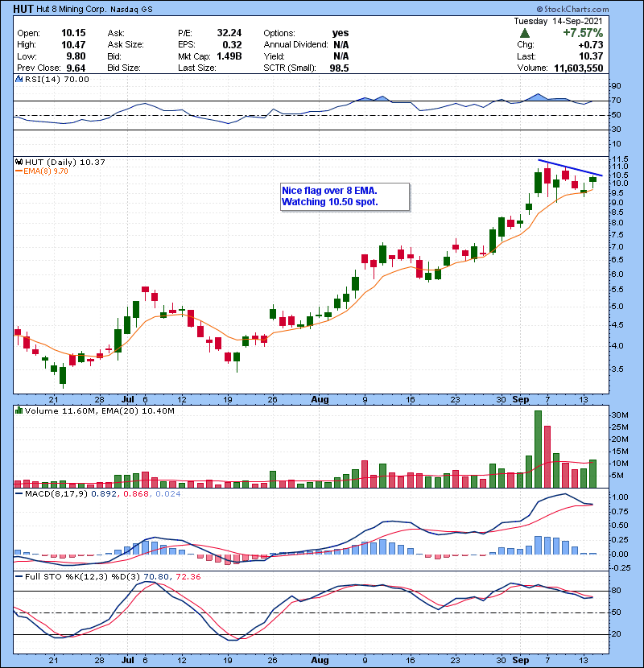This screenshot has height=668, width=644.
Task: Click the Ask Size label
Action: [x=126, y=45]
